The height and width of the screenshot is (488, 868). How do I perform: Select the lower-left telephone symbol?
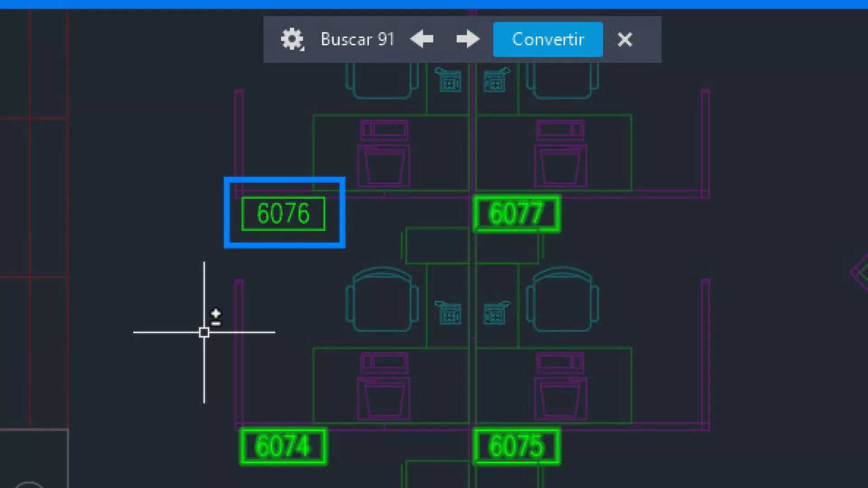pyautogui.click(x=448, y=313)
